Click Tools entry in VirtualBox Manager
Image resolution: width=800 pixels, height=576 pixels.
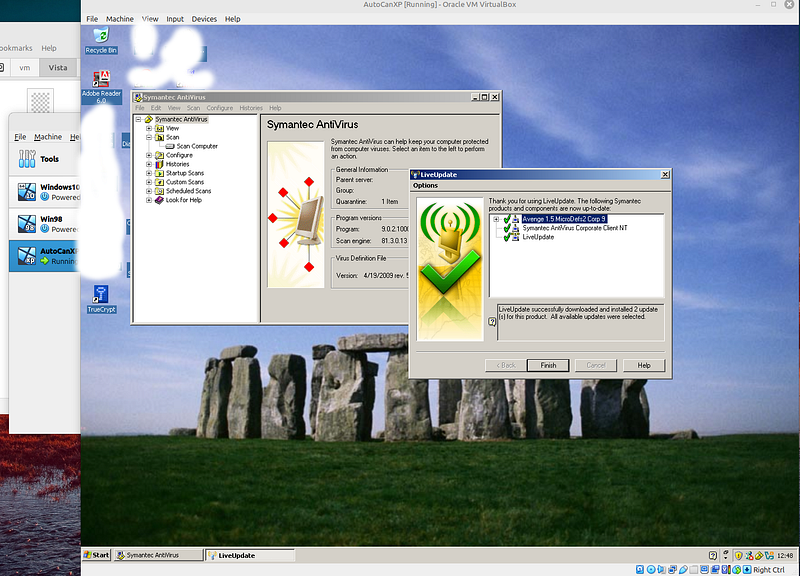45,159
